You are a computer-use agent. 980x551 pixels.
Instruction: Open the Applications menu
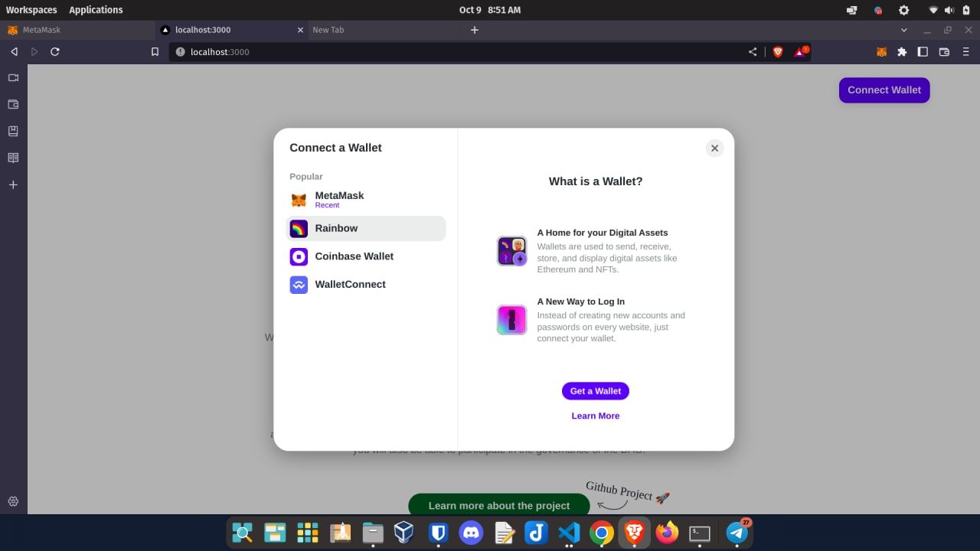pyautogui.click(x=96, y=10)
